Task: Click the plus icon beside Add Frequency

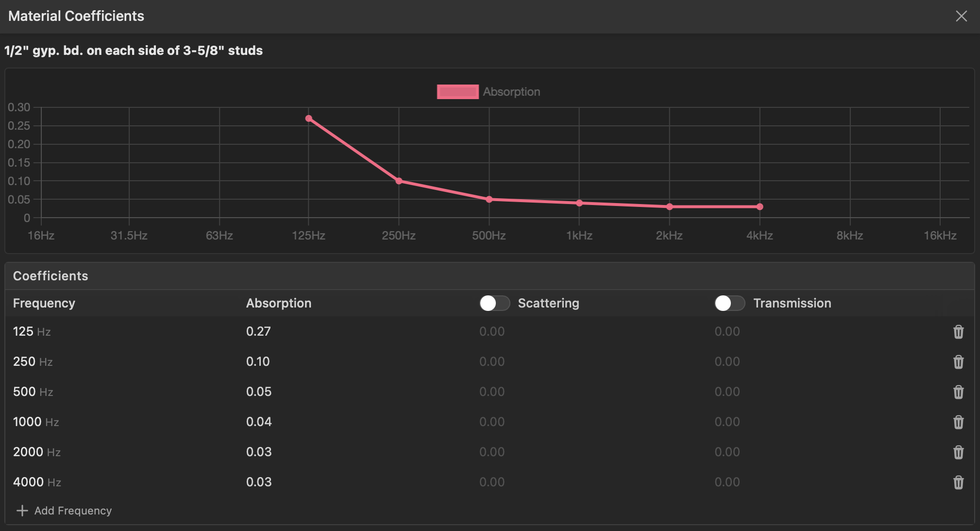Action: click(x=22, y=511)
